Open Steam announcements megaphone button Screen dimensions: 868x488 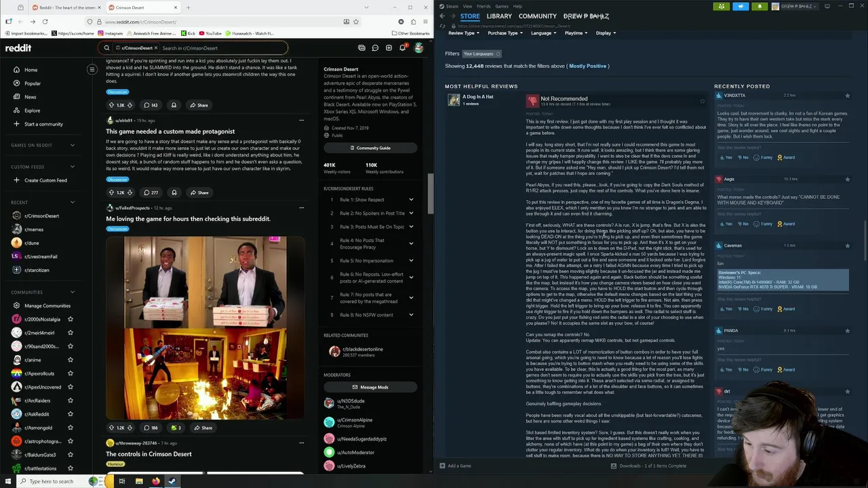tap(741, 6)
